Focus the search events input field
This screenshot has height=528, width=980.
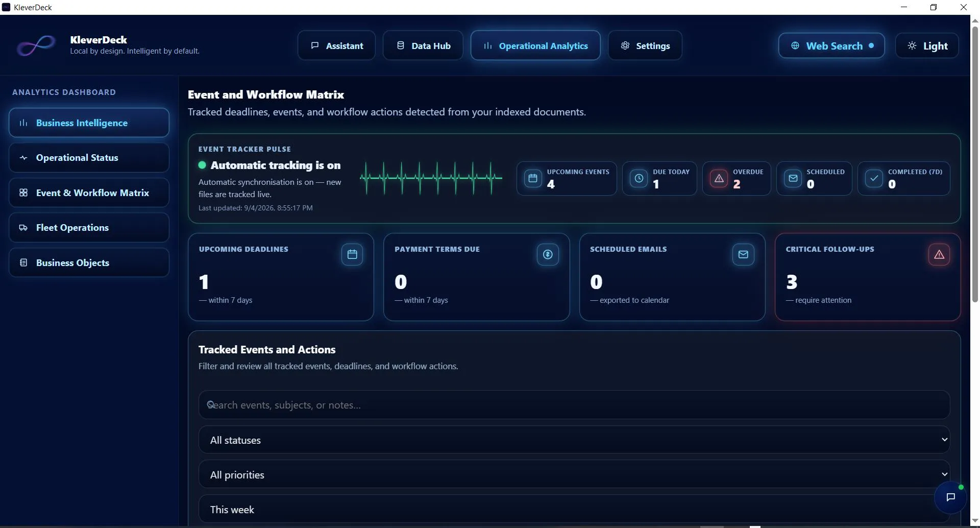pyautogui.click(x=574, y=405)
